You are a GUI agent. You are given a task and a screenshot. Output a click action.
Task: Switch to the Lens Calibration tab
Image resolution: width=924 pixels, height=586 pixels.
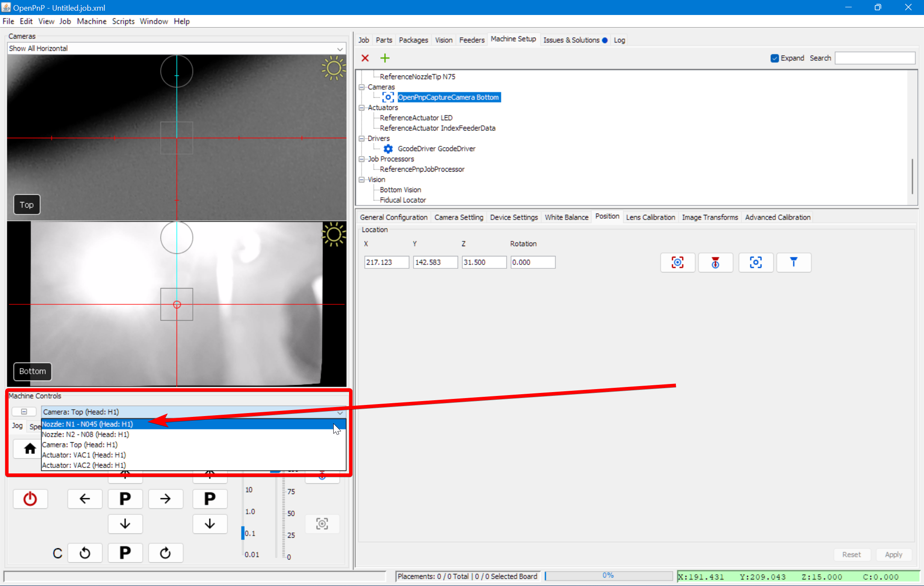pos(650,217)
